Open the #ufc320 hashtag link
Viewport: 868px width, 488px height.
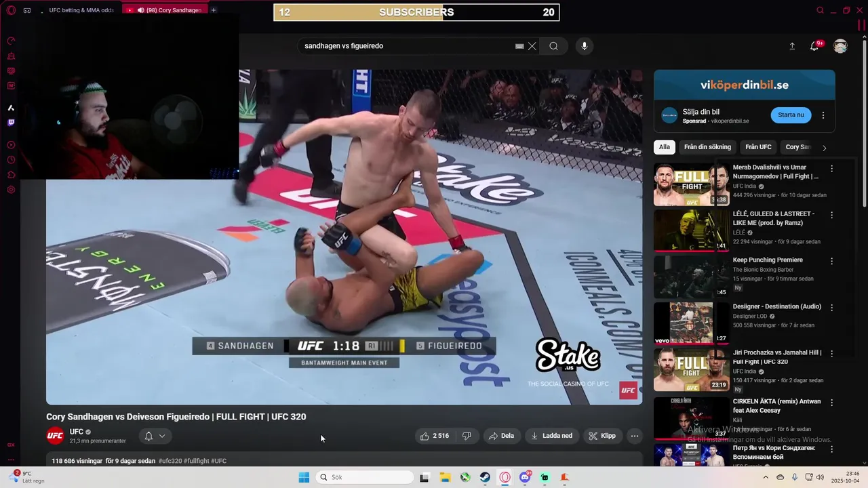[x=170, y=461]
